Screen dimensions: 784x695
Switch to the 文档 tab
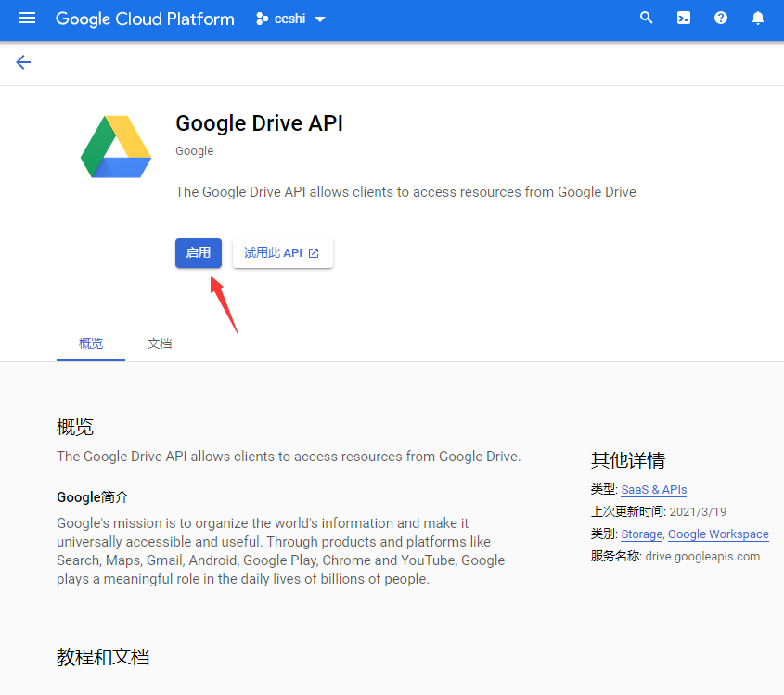click(160, 343)
